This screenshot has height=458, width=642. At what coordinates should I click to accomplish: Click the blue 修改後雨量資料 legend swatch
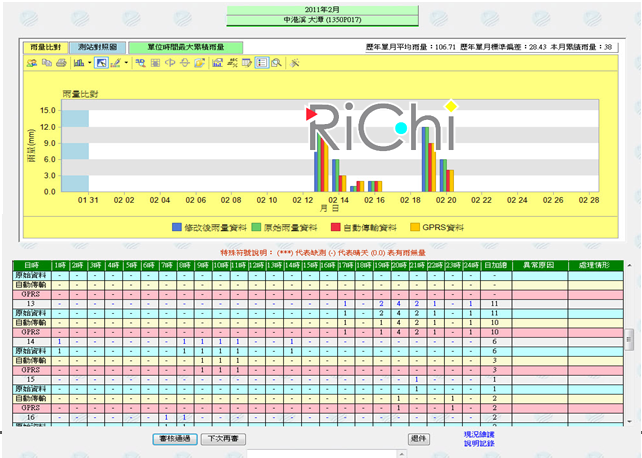(176, 227)
